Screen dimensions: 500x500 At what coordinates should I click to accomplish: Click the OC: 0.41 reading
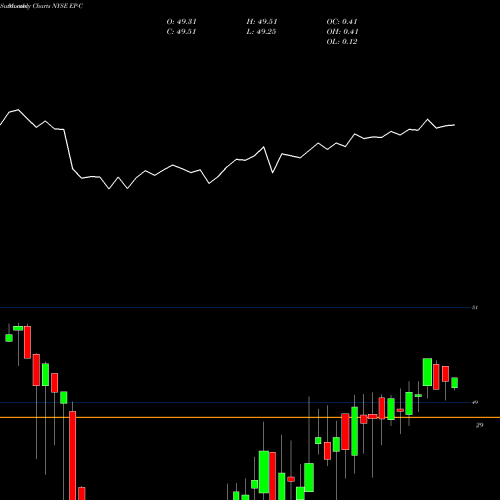click(x=342, y=22)
